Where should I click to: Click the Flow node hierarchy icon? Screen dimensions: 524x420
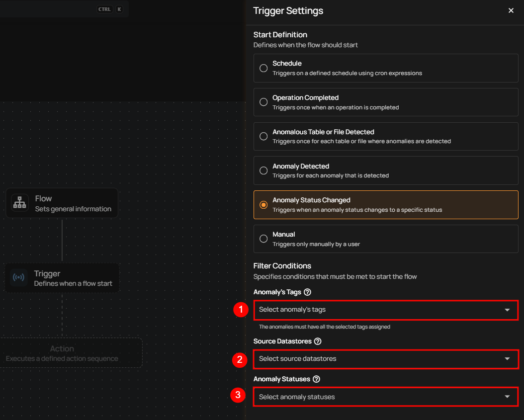[x=20, y=203]
